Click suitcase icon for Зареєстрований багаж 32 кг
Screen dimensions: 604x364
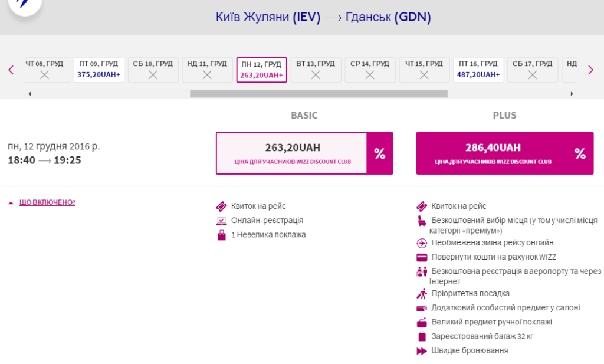tap(422, 336)
